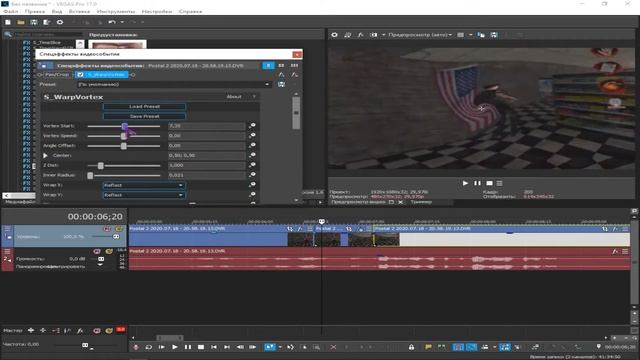Open the Вставка menu

79,11
